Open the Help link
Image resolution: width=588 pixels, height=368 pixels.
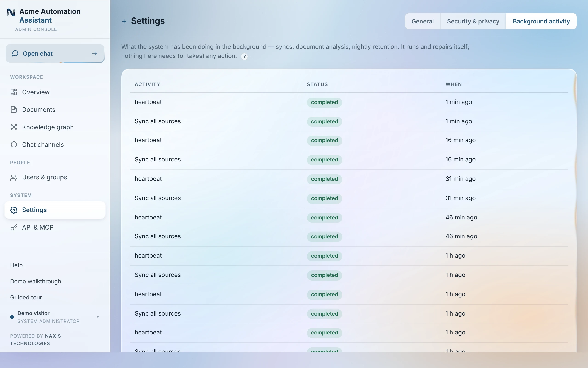click(x=16, y=265)
